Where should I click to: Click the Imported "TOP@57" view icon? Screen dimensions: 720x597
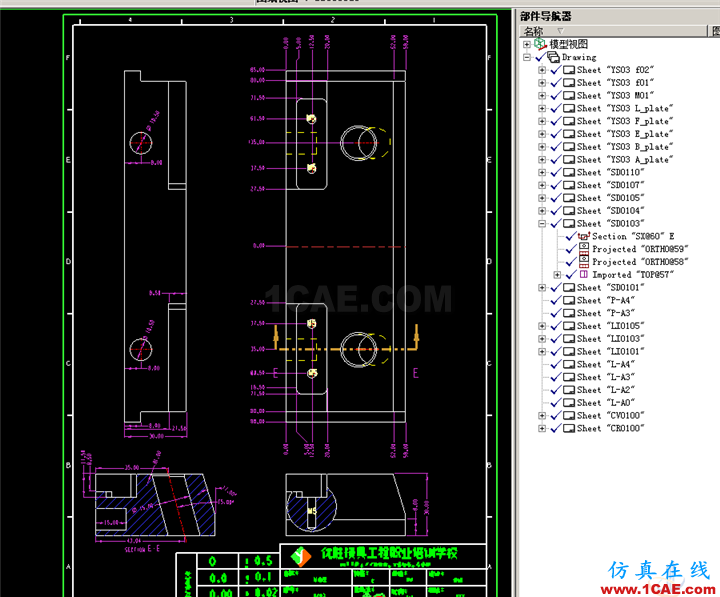click(x=584, y=274)
